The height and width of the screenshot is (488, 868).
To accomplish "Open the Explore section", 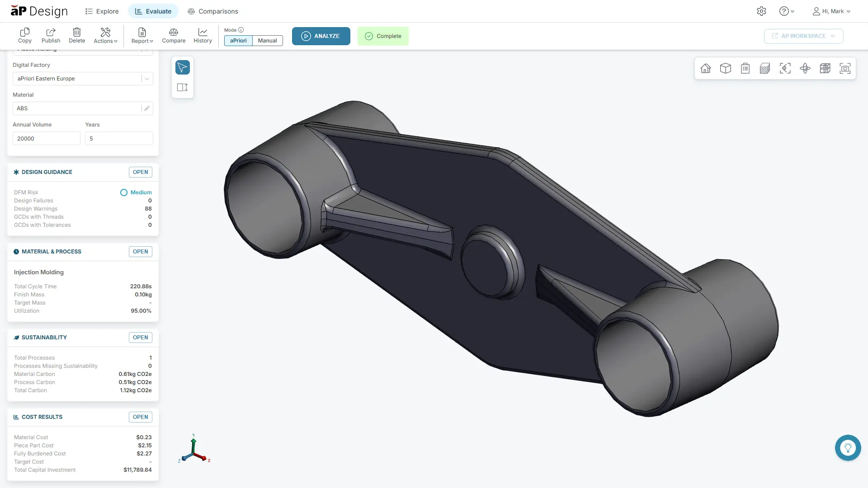I will [x=101, y=11].
